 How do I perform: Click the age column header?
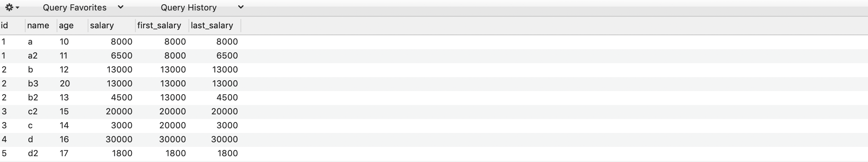73,26
